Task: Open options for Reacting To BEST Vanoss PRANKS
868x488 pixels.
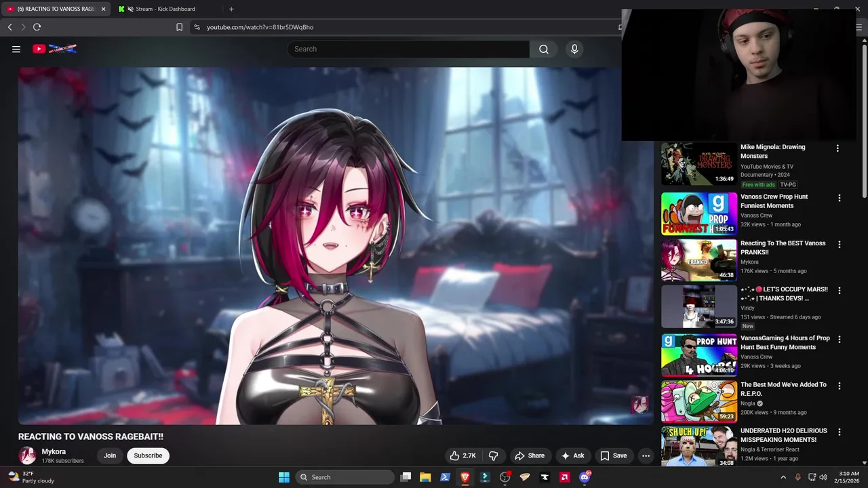Action: pos(840,244)
